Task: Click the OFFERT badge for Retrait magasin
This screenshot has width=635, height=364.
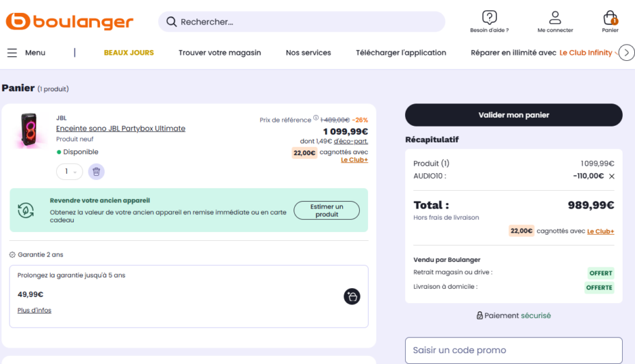Action: point(601,273)
